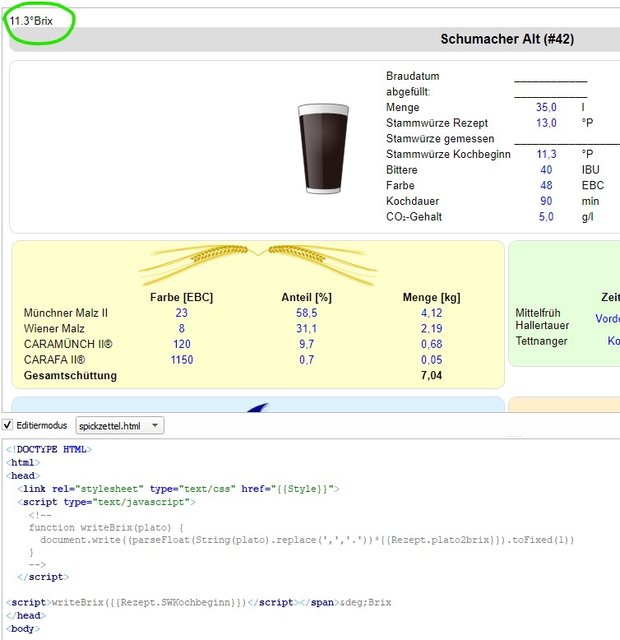Click the CARAMÜNCH II® row label

point(68,344)
